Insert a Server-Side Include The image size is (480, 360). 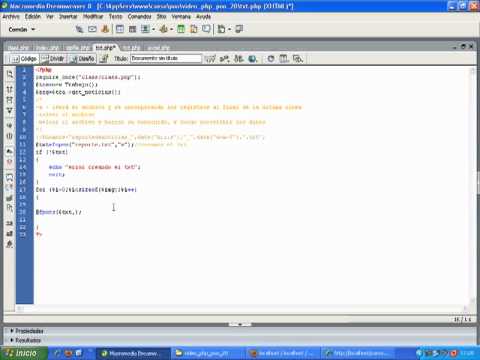pyautogui.click(x=193, y=29)
